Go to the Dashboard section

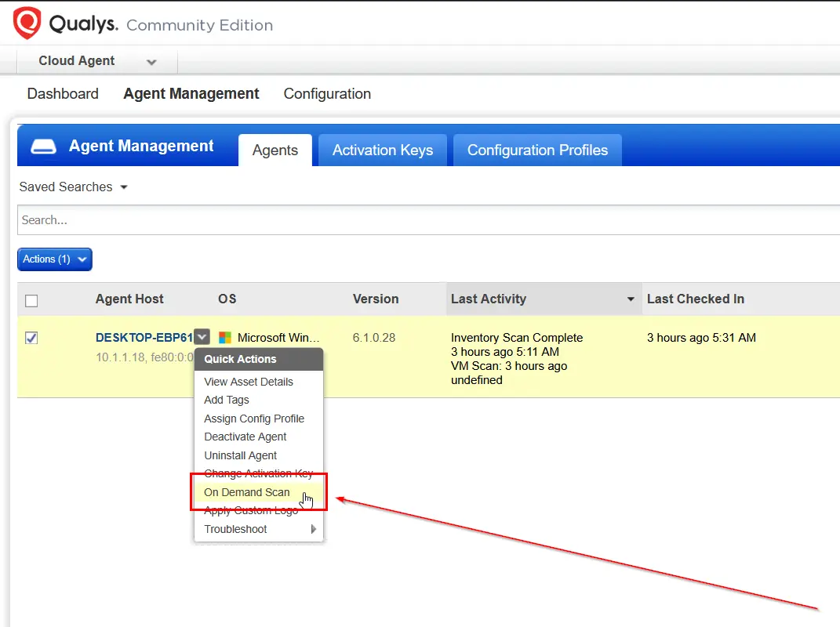(63, 94)
